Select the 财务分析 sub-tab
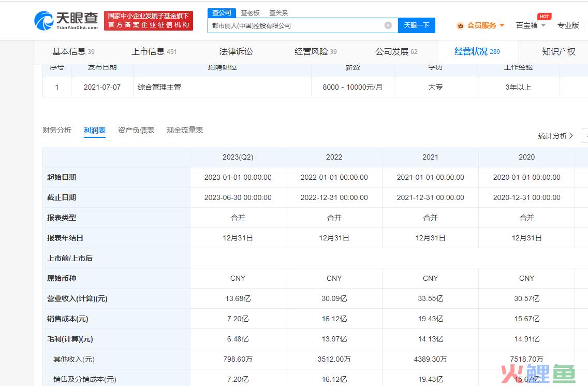This screenshot has height=386, width=588. click(57, 130)
